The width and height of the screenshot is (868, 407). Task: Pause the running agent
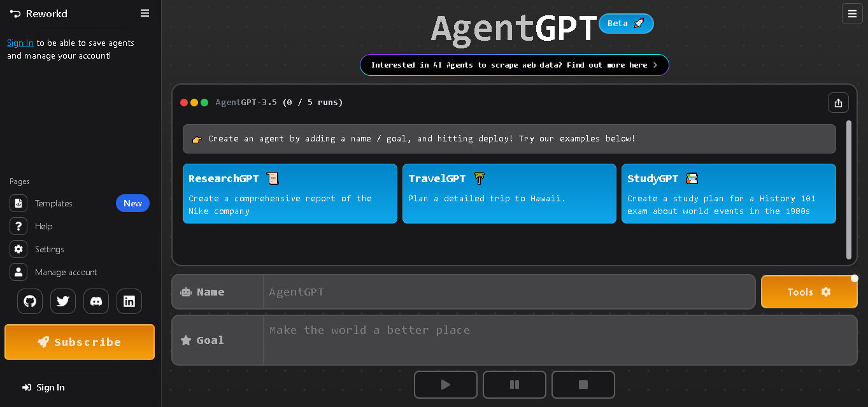click(x=514, y=384)
